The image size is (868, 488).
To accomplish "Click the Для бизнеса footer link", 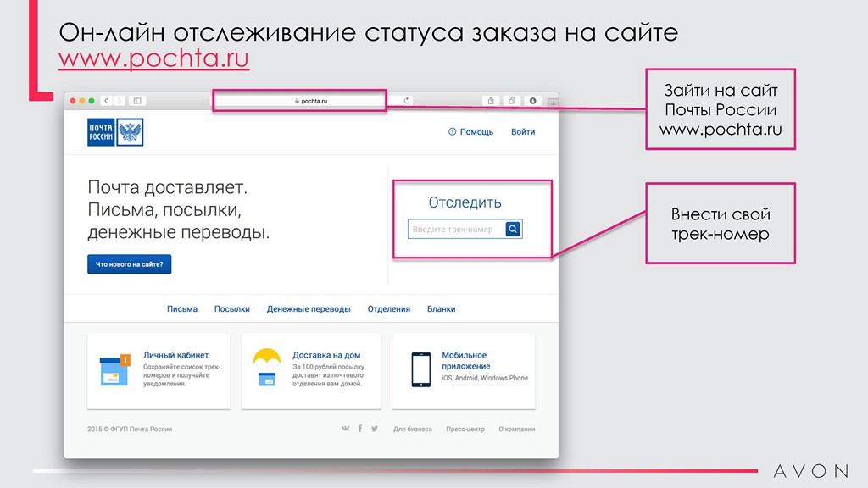I will [x=413, y=429].
